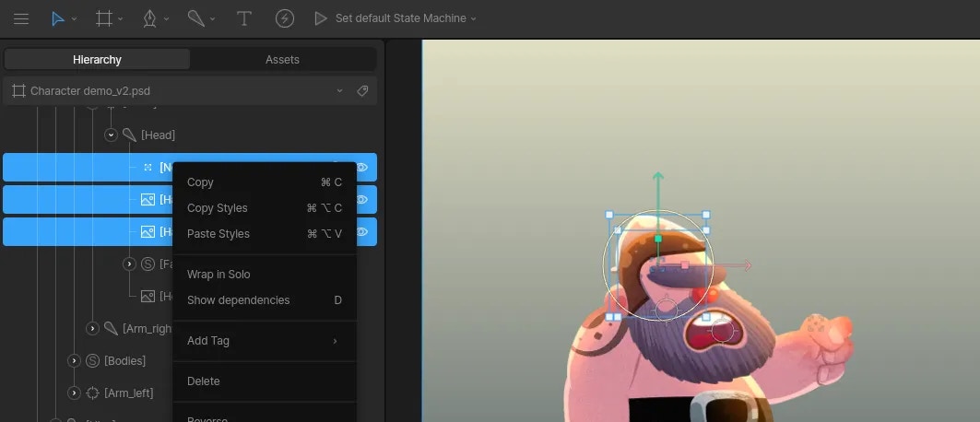
Task: Open the Pen tool dropdown arrow
Action: [166, 19]
